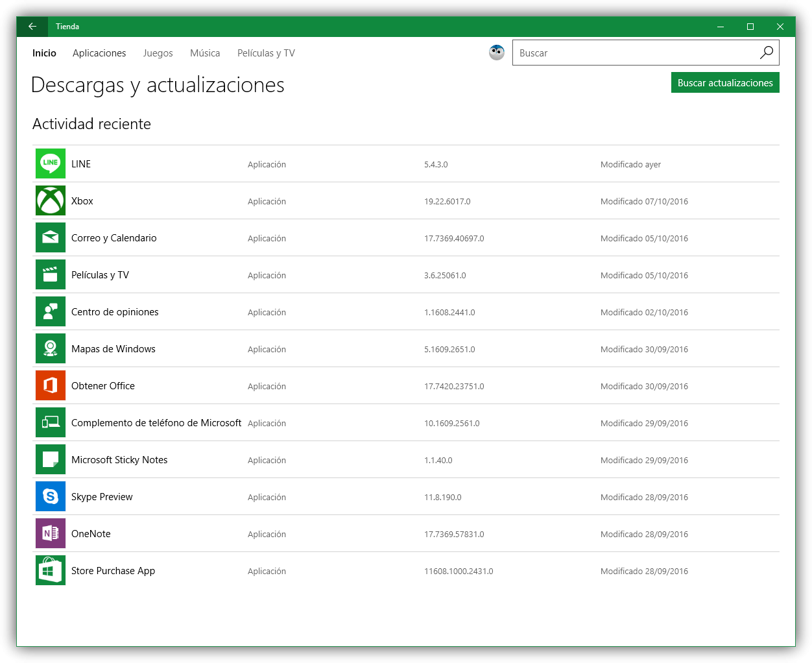
Task: Open the Microsoft Sticky Notes icon
Action: click(51, 459)
